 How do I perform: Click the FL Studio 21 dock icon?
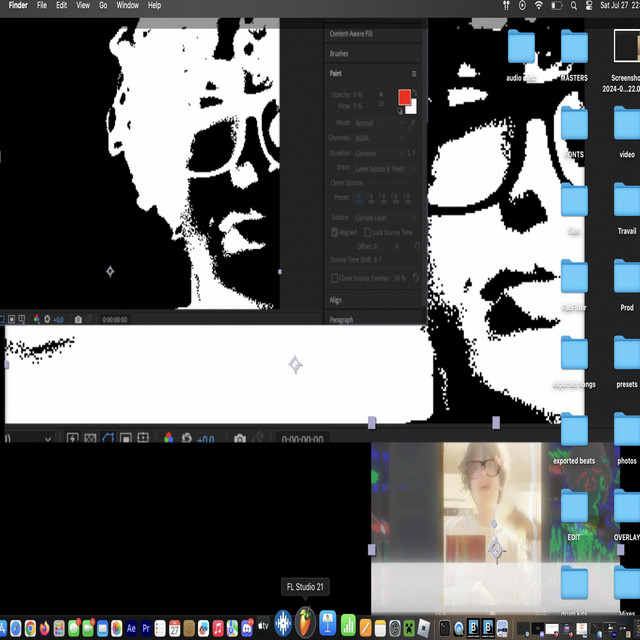coord(305,622)
